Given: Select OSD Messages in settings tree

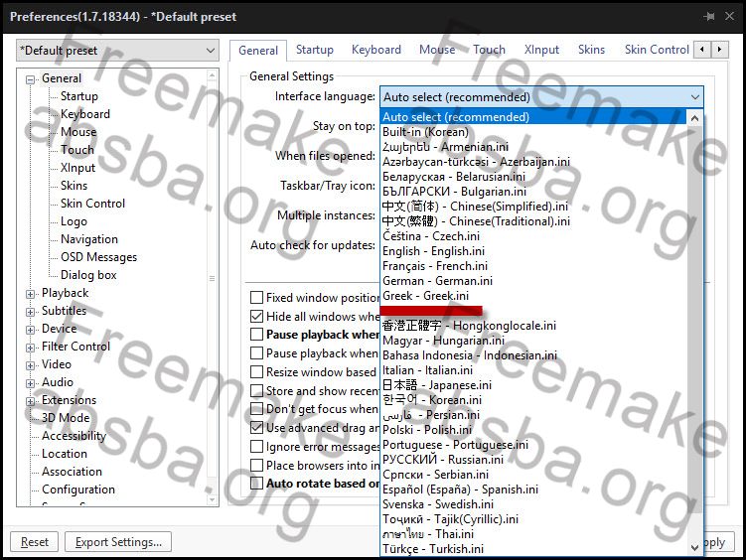Looking at the screenshot, I should tap(98, 257).
